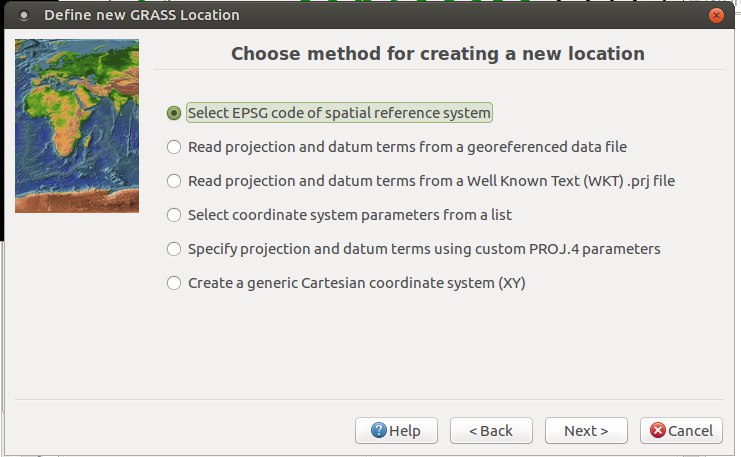Pick coordinate system parameters from a list
The width and height of the screenshot is (741, 457).
coord(174,215)
